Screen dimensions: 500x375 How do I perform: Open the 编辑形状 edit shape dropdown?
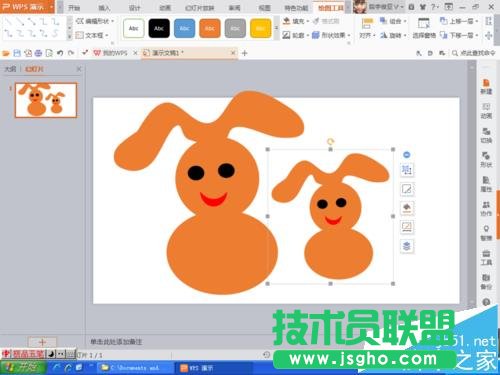click(95, 21)
